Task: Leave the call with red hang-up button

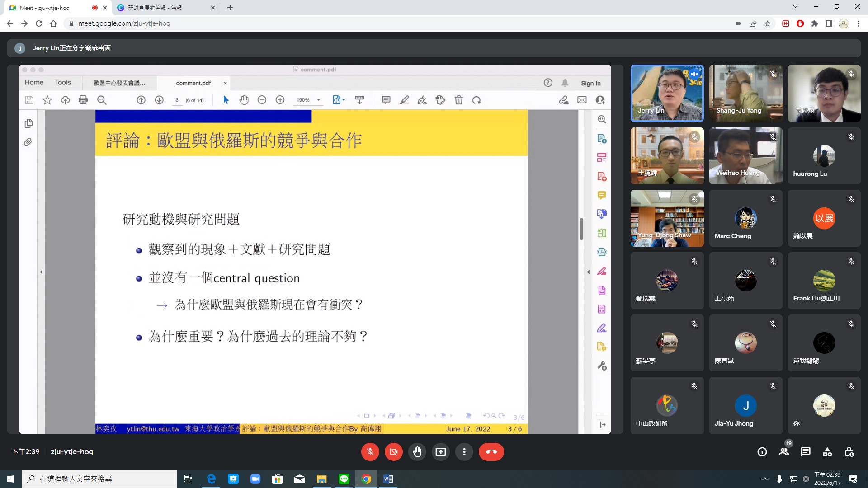Action: pos(491,452)
